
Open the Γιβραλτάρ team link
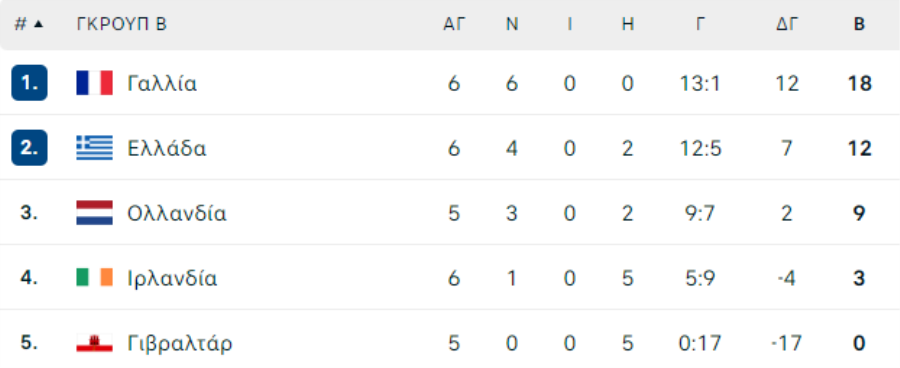[180, 343]
